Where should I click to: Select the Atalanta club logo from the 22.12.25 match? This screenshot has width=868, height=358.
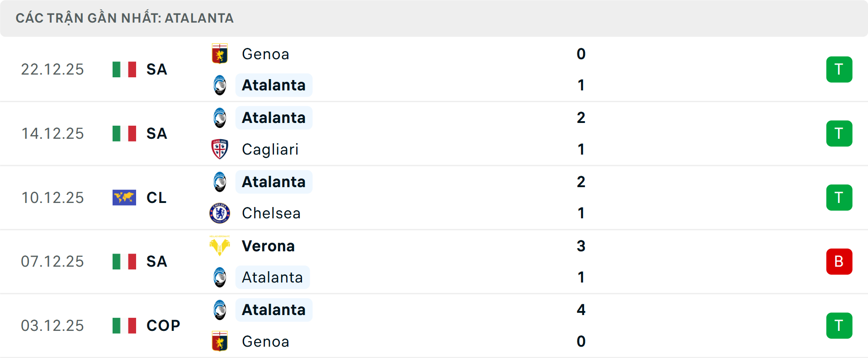coord(220,85)
